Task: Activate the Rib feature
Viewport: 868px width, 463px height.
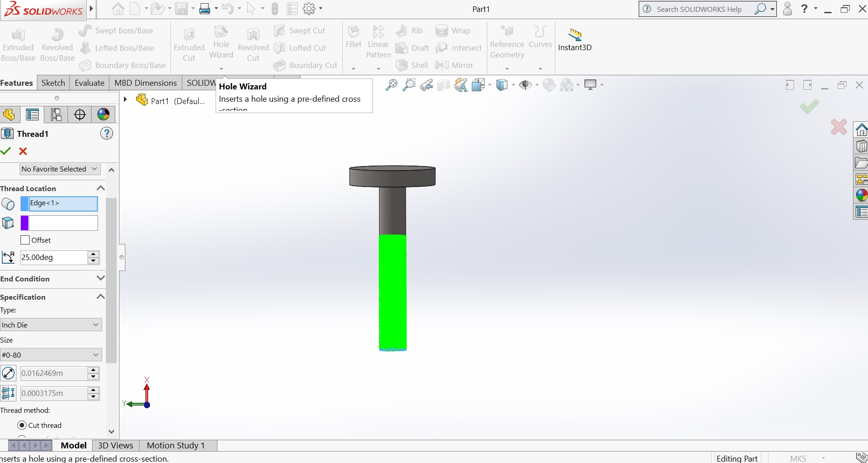Action: [409, 31]
